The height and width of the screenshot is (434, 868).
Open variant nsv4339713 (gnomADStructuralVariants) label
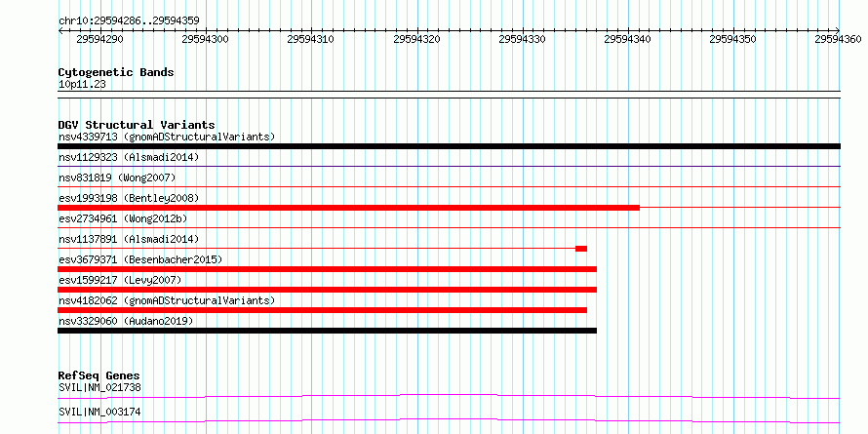point(167,137)
